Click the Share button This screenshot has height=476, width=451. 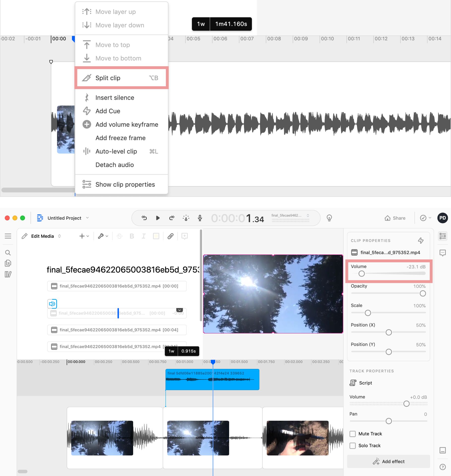[x=395, y=218]
